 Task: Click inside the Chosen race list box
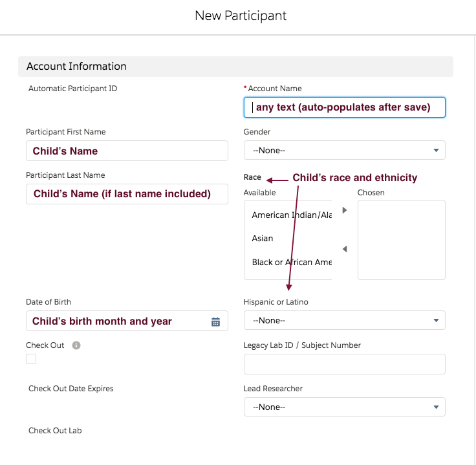tap(401, 240)
